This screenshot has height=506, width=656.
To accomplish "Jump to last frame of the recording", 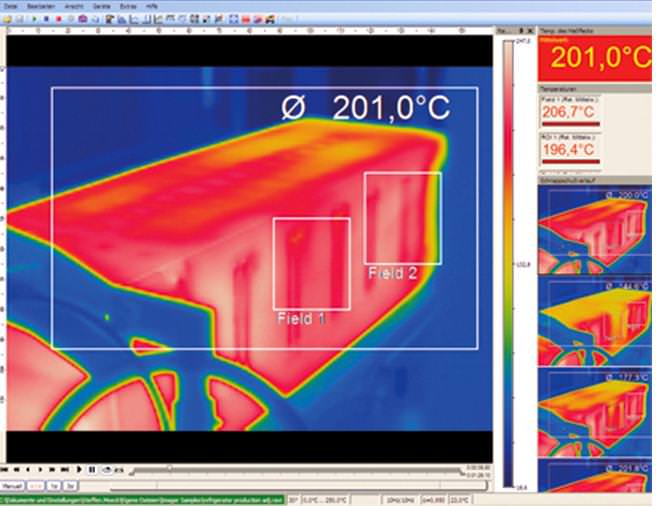I will point(64,470).
